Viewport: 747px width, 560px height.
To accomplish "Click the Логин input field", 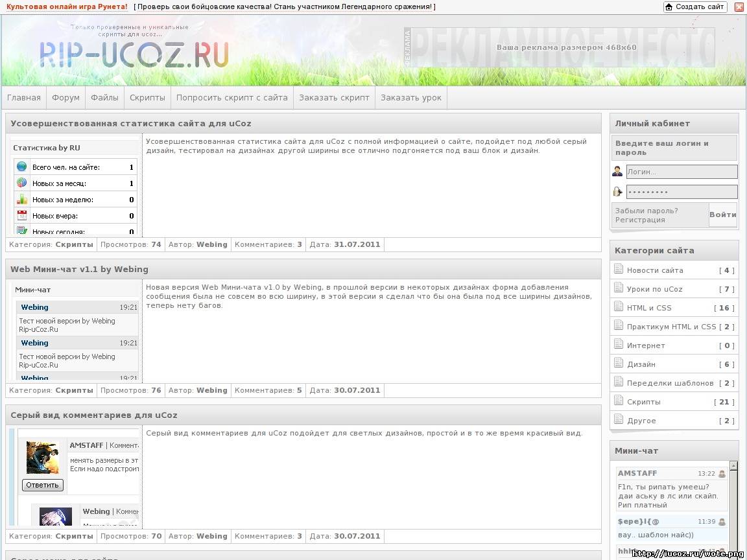I will [682, 171].
